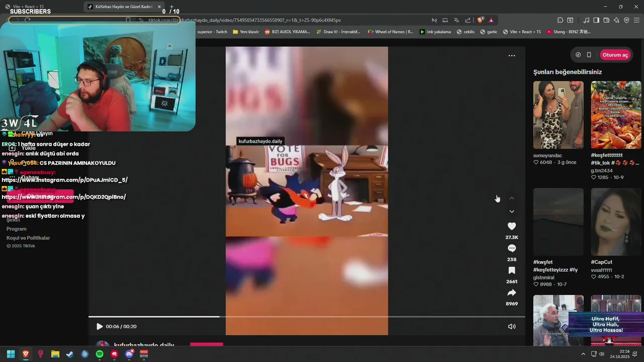
Task: Bookmark the video with 2661 saves
Action: (512, 270)
